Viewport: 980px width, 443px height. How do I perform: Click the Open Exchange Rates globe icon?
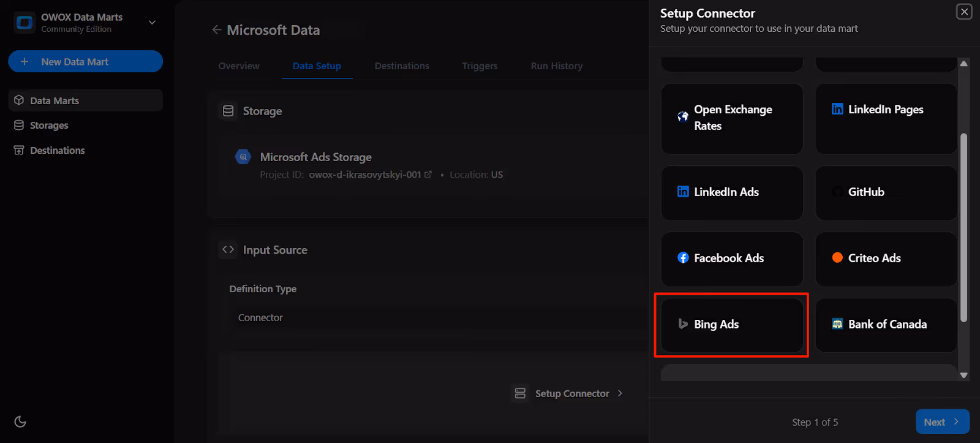click(683, 116)
